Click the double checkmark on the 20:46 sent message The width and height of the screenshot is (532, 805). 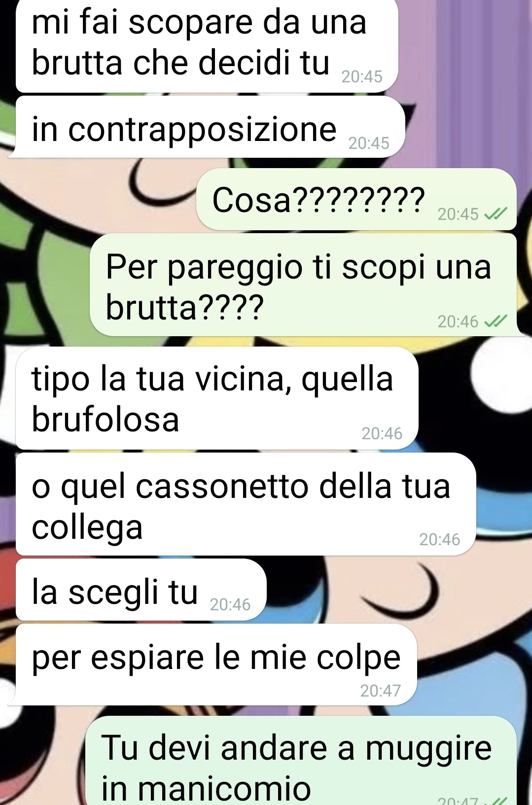496,321
